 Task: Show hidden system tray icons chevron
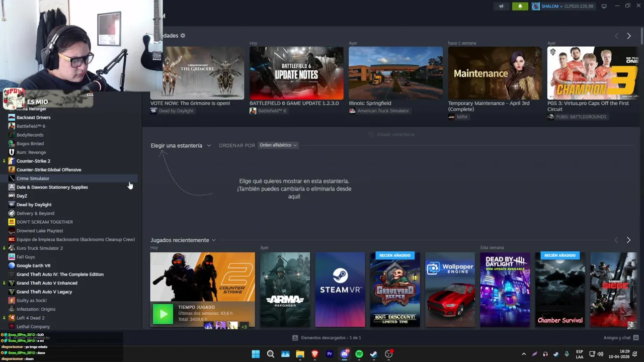524,354
